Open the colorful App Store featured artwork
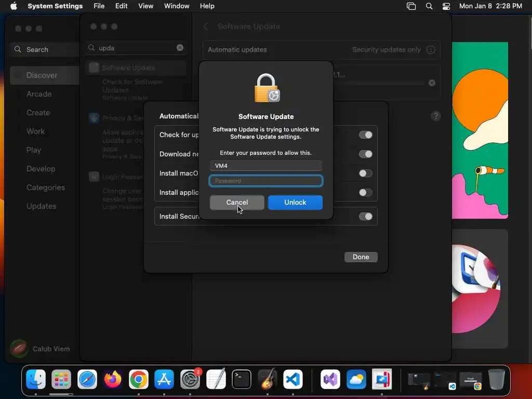Screen dimensions: 532x399 point(480,130)
